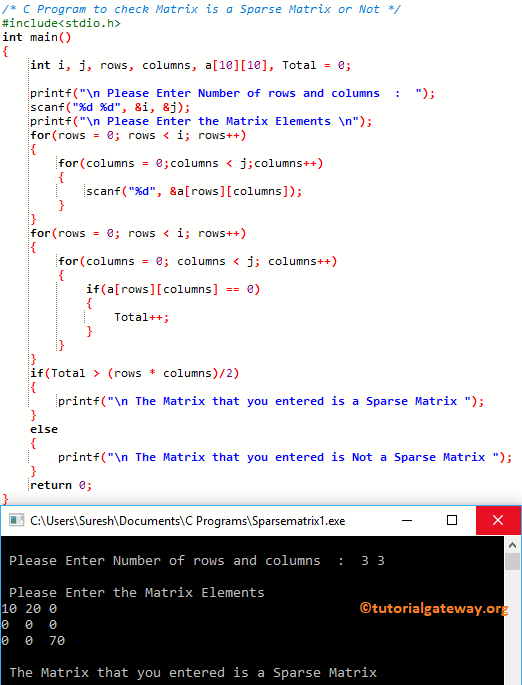This screenshot has height=685, width=522.
Task: Click the console vertical scrollbar thumb
Action: pos(512,561)
